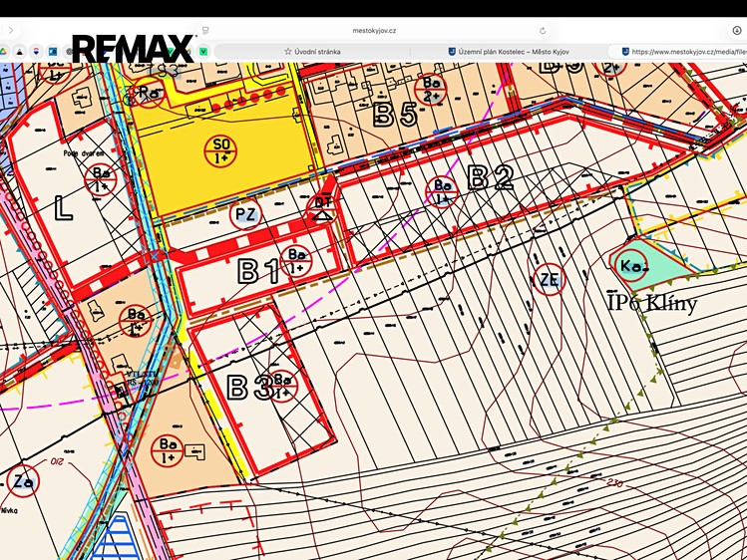Screen dimensions: 747x560
Task: Open the pinned blue Outlook-style tab
Action: click(x=53, y=52)
